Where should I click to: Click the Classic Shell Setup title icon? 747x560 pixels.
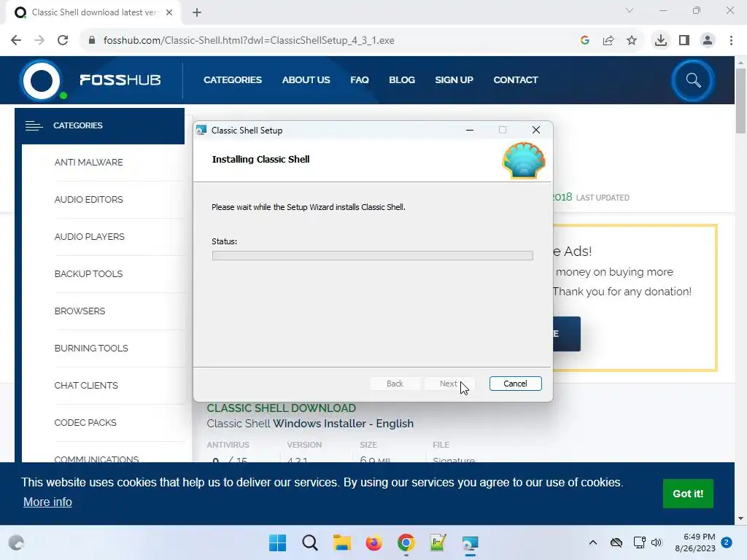[201, 130]
